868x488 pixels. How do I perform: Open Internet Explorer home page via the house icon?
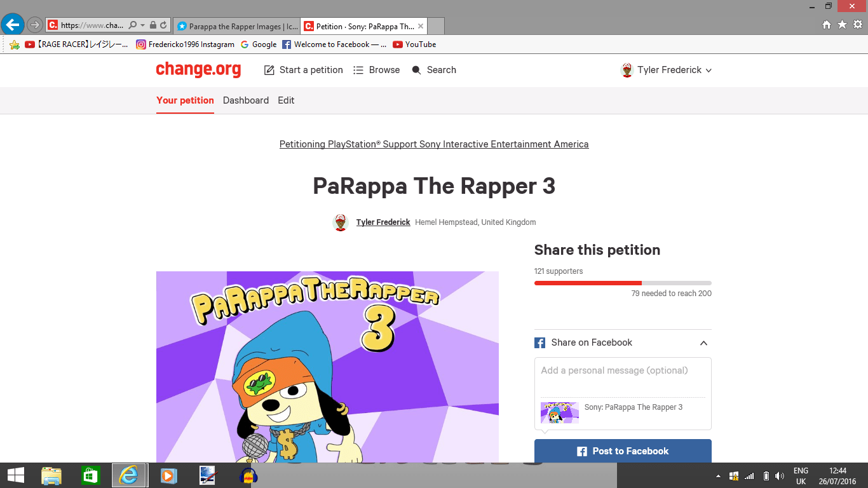(x=827, y=25)
